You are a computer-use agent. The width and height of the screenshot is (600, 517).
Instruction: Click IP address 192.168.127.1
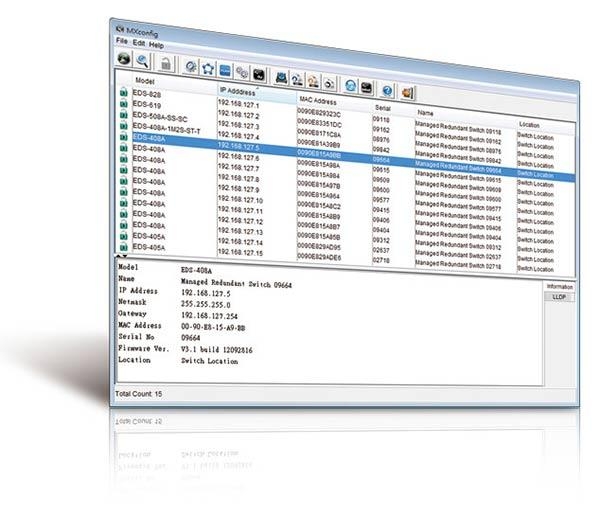coord(238,104)
